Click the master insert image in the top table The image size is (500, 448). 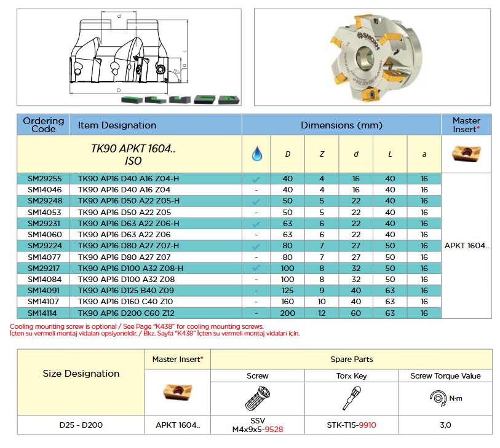(x=466, y=154)
